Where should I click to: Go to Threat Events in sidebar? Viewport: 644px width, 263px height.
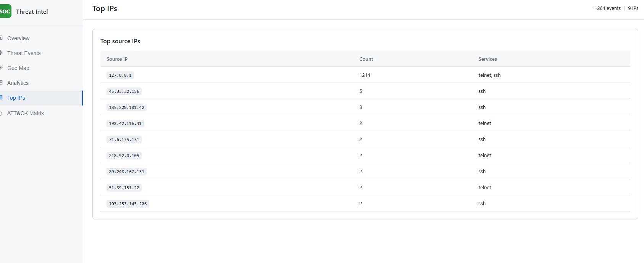[24, 53]
